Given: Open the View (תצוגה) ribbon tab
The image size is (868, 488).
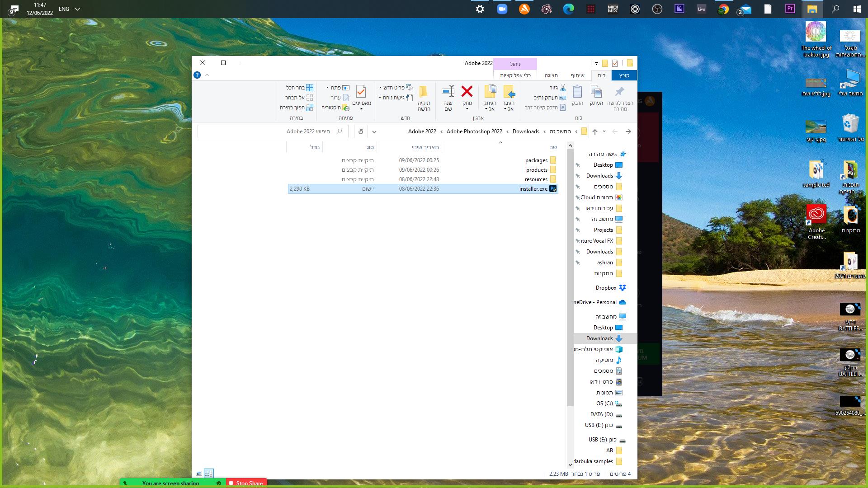Looking at the screenshot, I should coord(551,75).
